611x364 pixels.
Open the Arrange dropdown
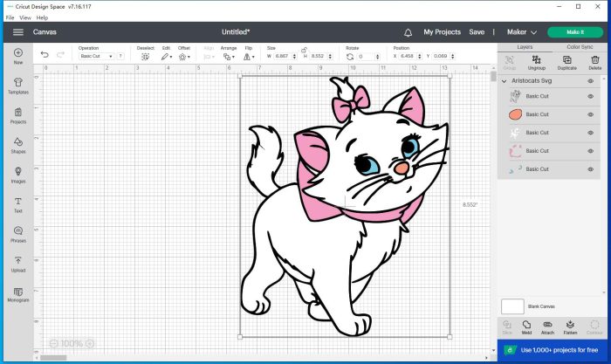(229, 57)
